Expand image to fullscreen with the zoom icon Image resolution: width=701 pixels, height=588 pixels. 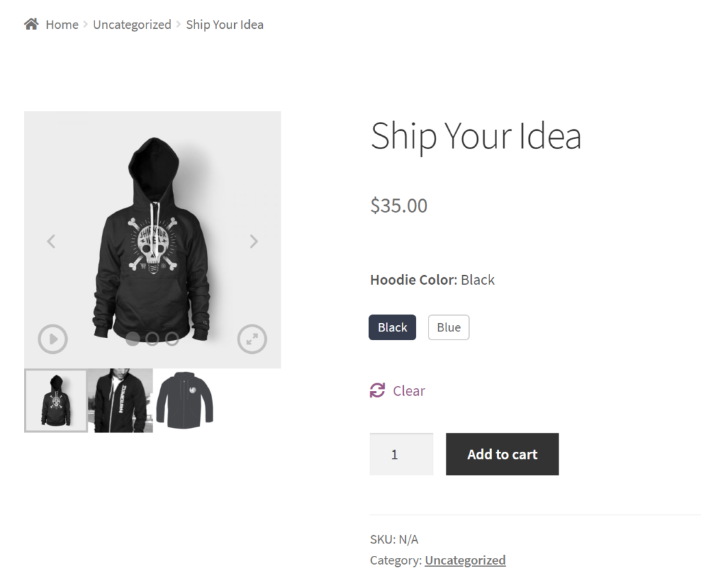252,339
